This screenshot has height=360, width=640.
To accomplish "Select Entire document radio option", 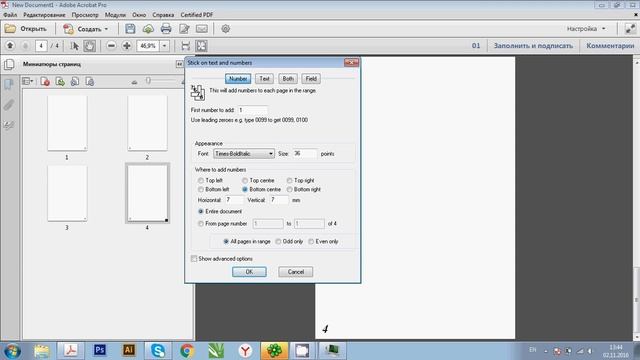I will [201, 211].
